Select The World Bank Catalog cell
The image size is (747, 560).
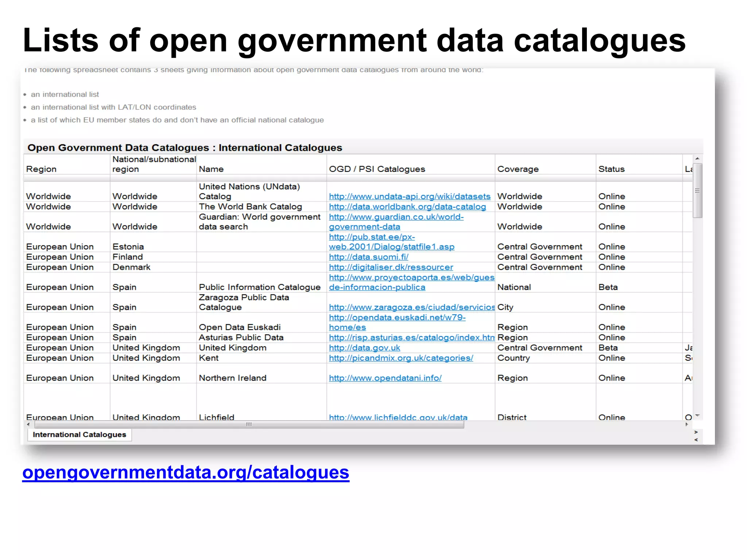pos(262,206)
